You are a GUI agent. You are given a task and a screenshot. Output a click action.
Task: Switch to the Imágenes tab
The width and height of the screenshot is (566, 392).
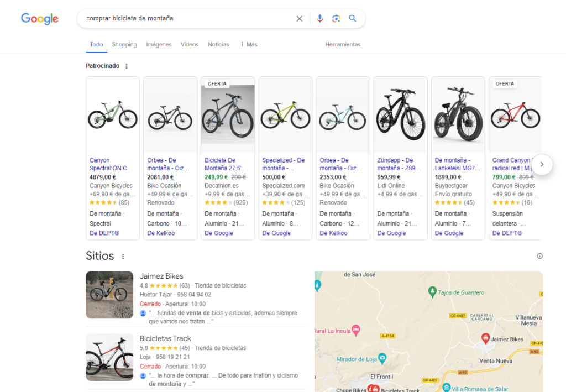pos(159,44)
